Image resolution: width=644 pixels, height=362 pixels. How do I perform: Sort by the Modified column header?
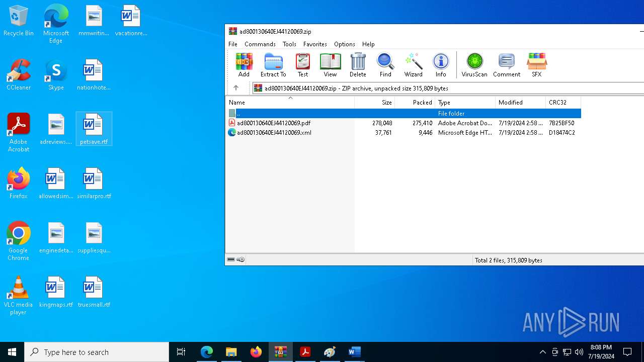point(521,103)
